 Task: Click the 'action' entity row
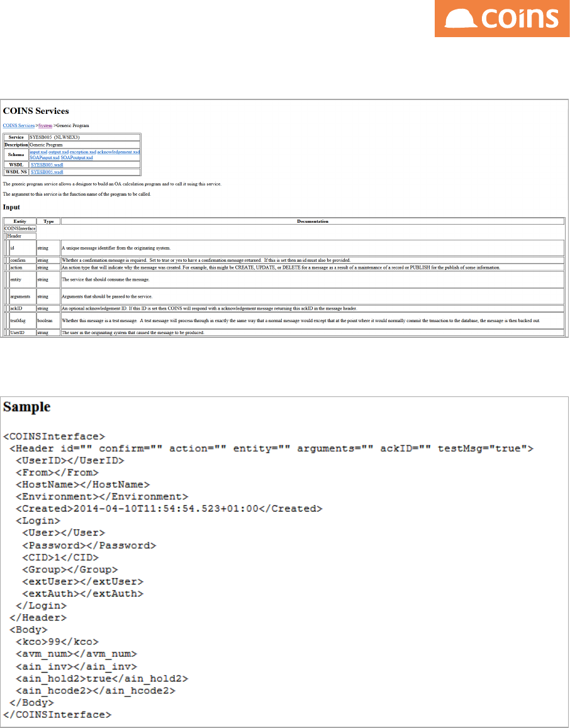pos(284,267)
